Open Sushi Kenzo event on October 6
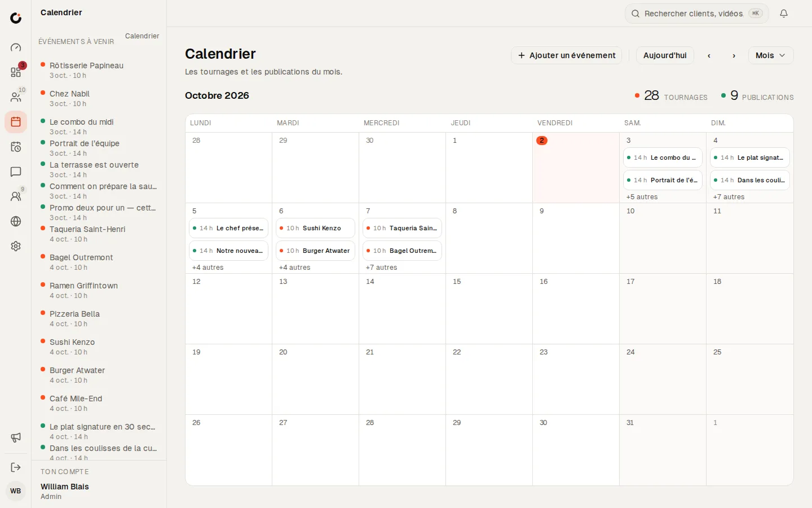Screen dimensions: 812x508 [315, 228]
